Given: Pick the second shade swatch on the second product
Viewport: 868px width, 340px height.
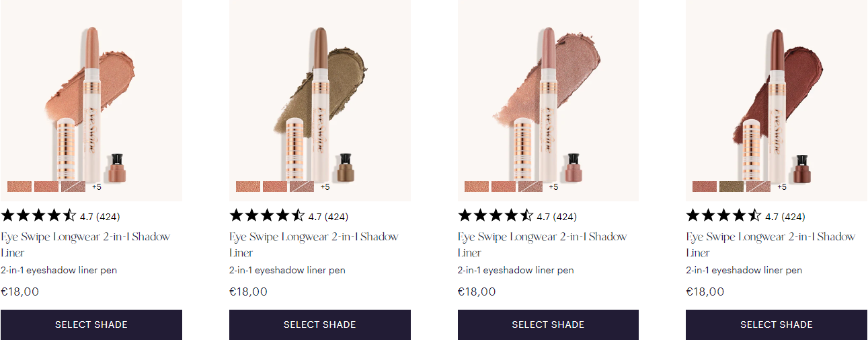Looking at the screenshot, I should point(274,186).
